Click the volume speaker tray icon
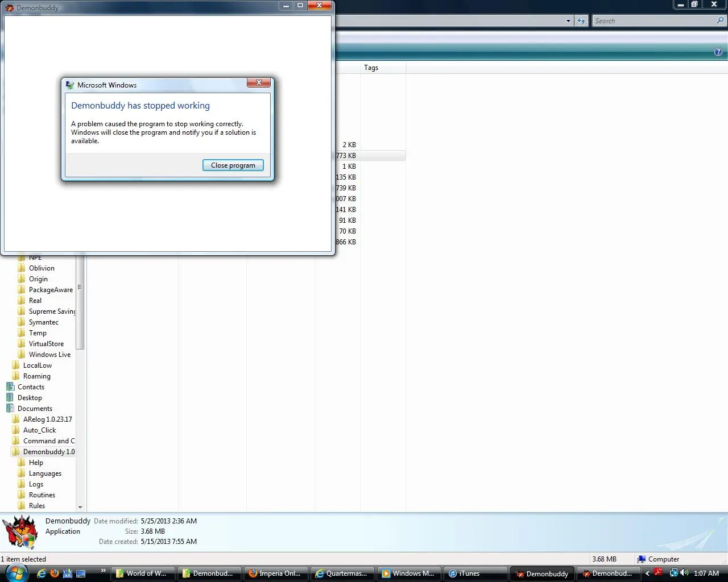Viewport: 728px width, 582px height. (684, 573)
